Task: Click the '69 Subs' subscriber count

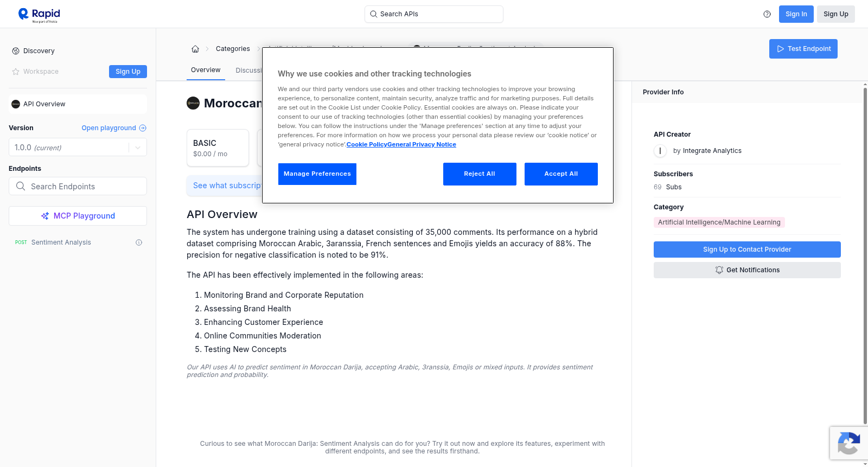Action: point(667,187)
